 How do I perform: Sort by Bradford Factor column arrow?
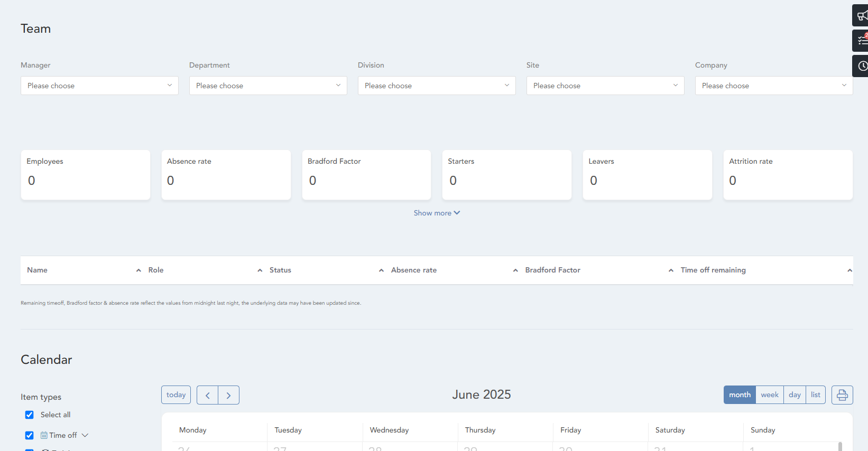click(670, 270)
